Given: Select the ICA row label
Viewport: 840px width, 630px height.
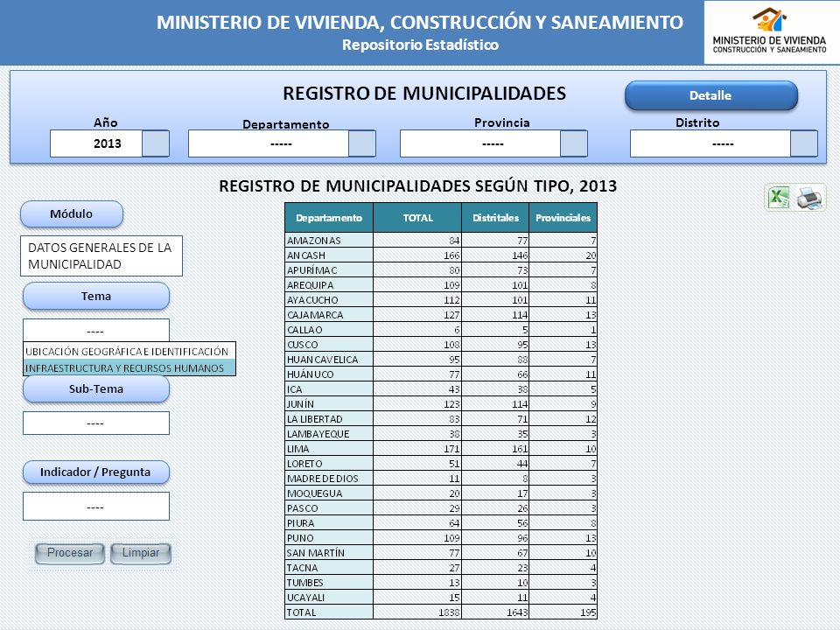Looking at the screenshot, I should tap(329, 388).
